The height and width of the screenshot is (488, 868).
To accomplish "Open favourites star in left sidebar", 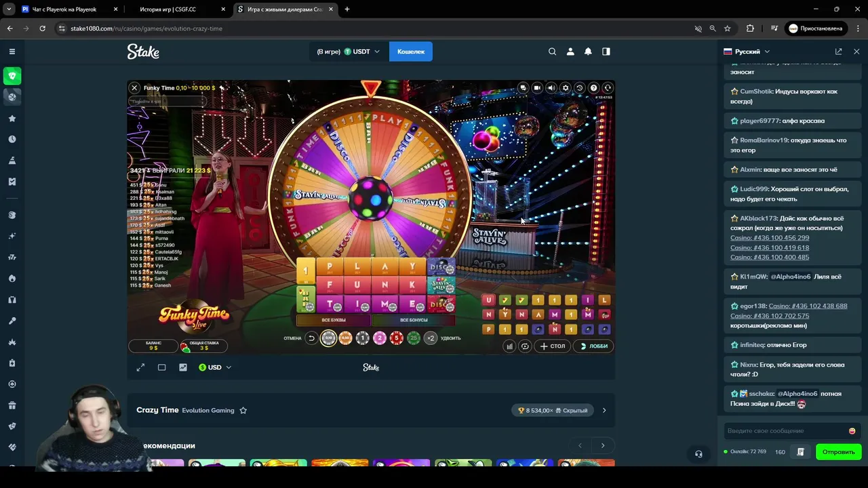I will coord(12,119).
